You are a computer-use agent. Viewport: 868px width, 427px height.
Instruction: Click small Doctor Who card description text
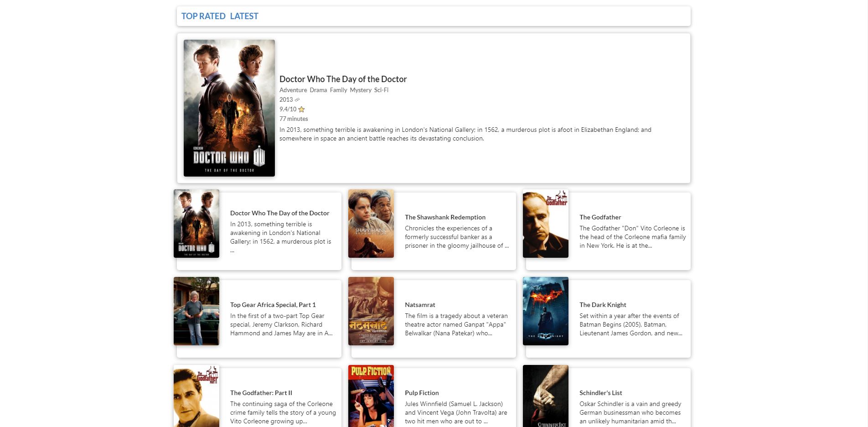click(x=281, y=237)
